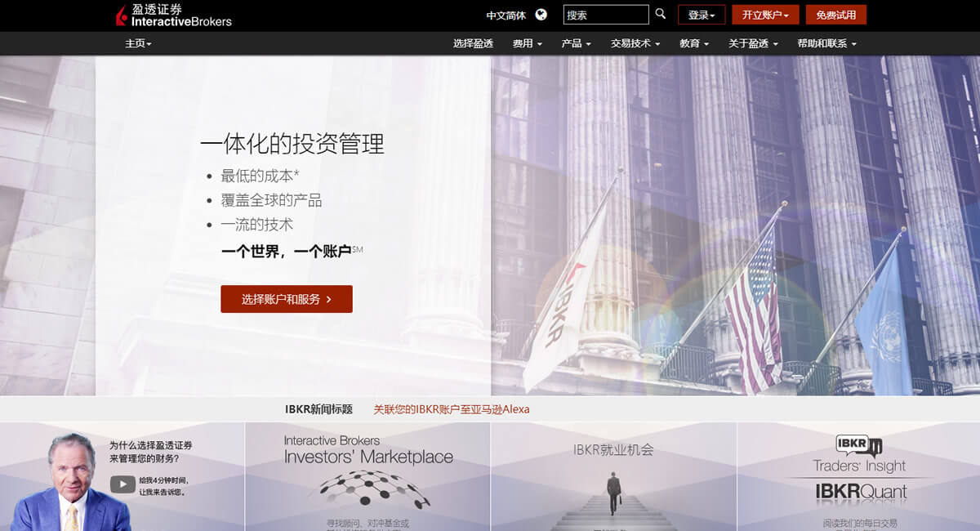Click the 搜索 search input field

(x=605, y=15)
